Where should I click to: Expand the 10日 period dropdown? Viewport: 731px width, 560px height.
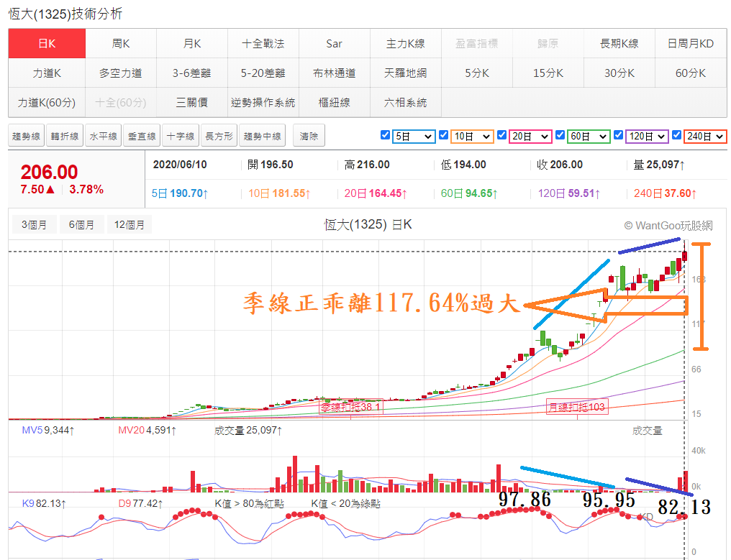[472, 137]
